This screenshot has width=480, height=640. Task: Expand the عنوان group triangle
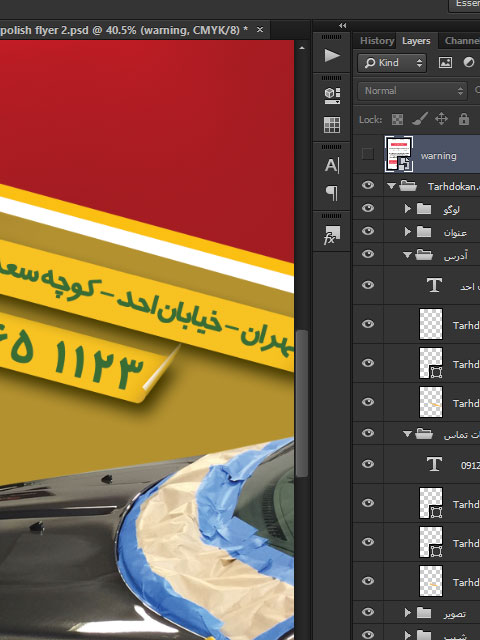point(407,232)
